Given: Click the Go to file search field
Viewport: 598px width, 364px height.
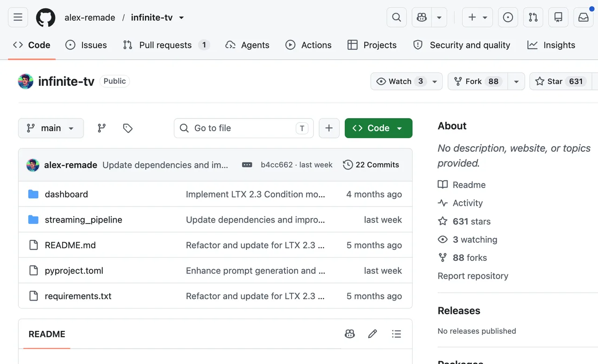Looking at the screenshot, I should tap(244, 128).
